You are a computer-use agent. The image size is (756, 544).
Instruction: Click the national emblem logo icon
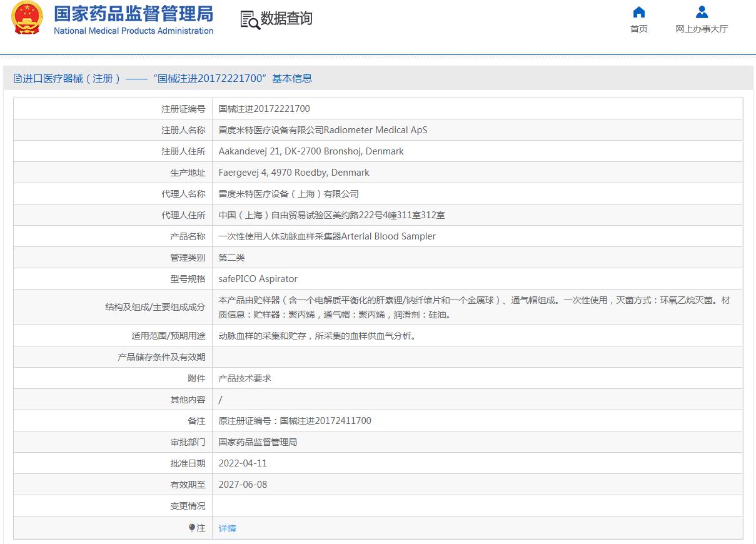click(28, 18)
